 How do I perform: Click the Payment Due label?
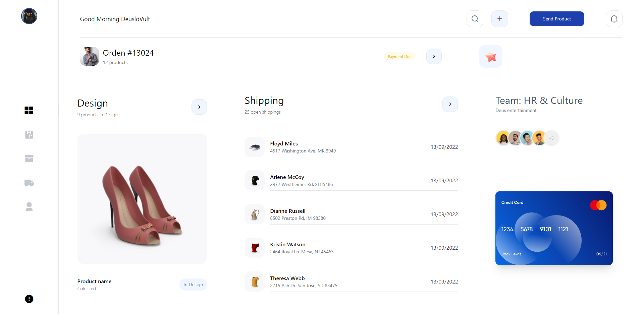[x=399, y=57]
